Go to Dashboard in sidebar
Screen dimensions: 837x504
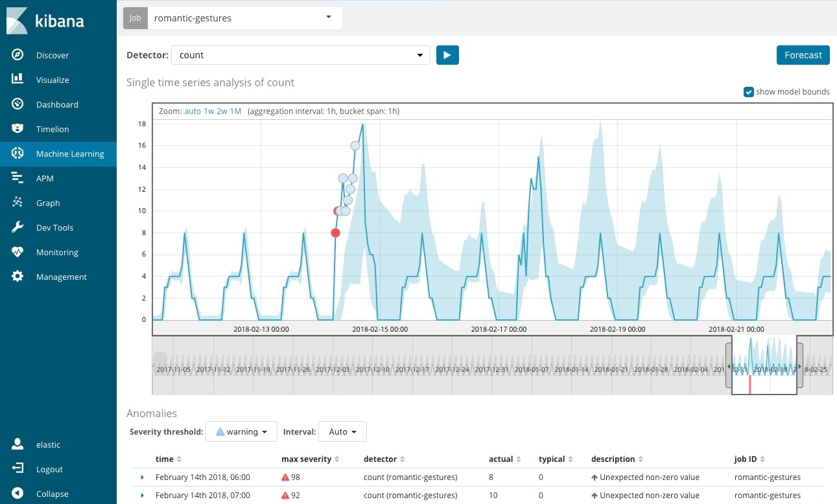[57, 104]
